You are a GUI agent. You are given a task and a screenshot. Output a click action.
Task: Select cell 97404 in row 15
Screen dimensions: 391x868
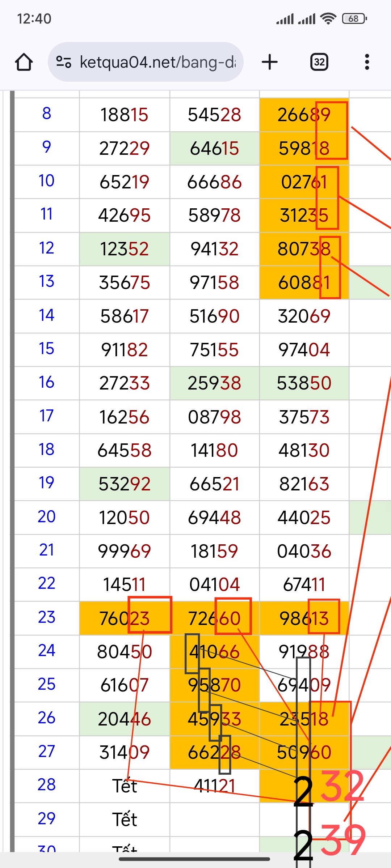[304, 350]
